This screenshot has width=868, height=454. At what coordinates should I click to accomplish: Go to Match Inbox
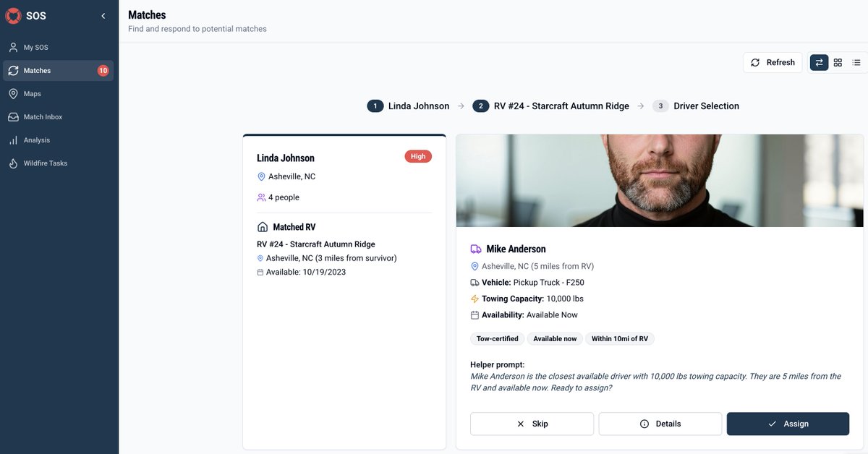pyautogui.click(x=59, y=117)
